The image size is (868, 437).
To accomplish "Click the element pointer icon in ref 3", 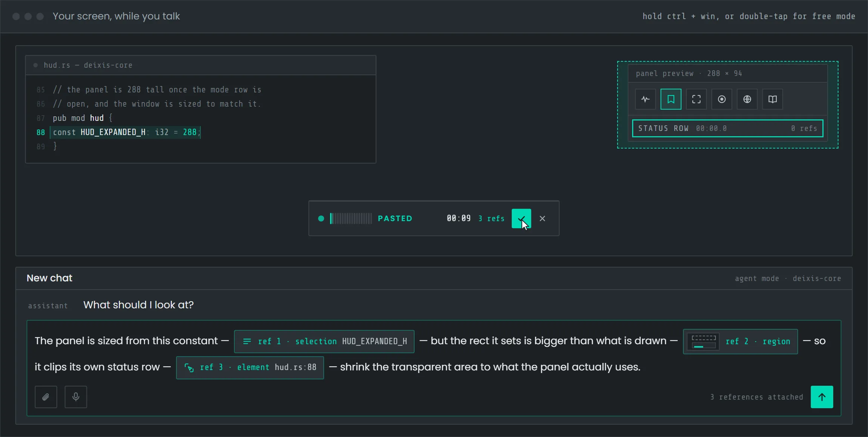I will (x=189, y=368).
